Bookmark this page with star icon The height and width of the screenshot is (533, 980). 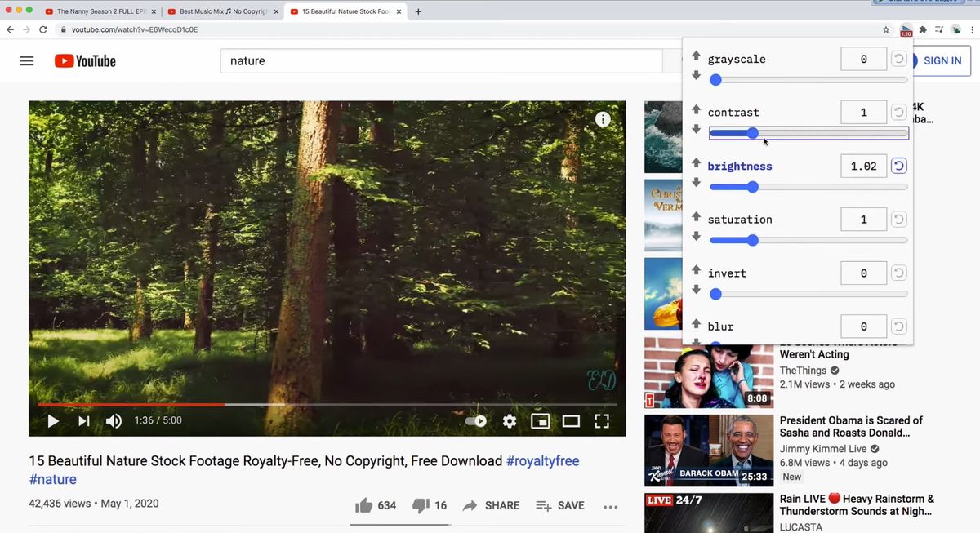pos(886,29)
